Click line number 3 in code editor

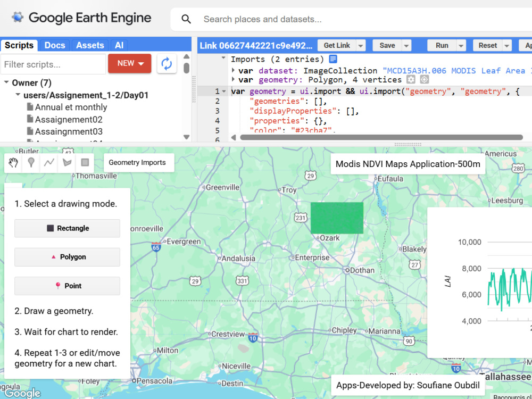click(x=217, y=111)
